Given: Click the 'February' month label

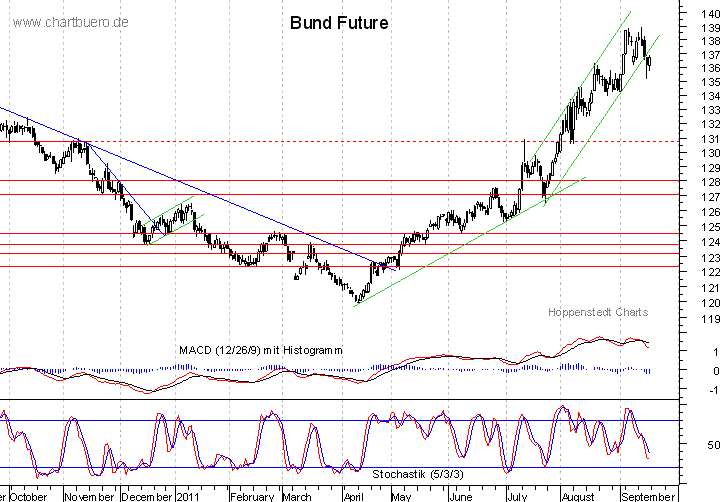Looking at the screenshot, I should pos(252,496).
